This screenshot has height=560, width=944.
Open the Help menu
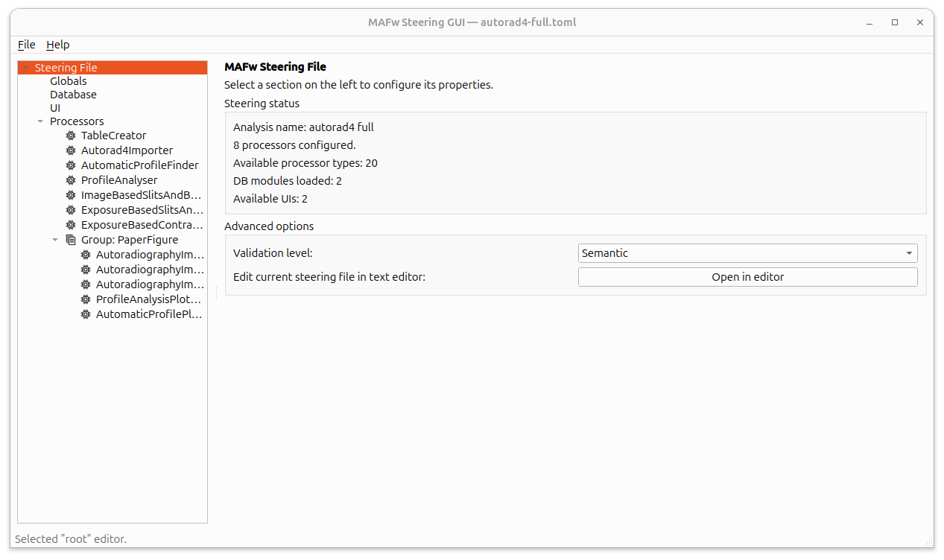[x=57, y=45]
